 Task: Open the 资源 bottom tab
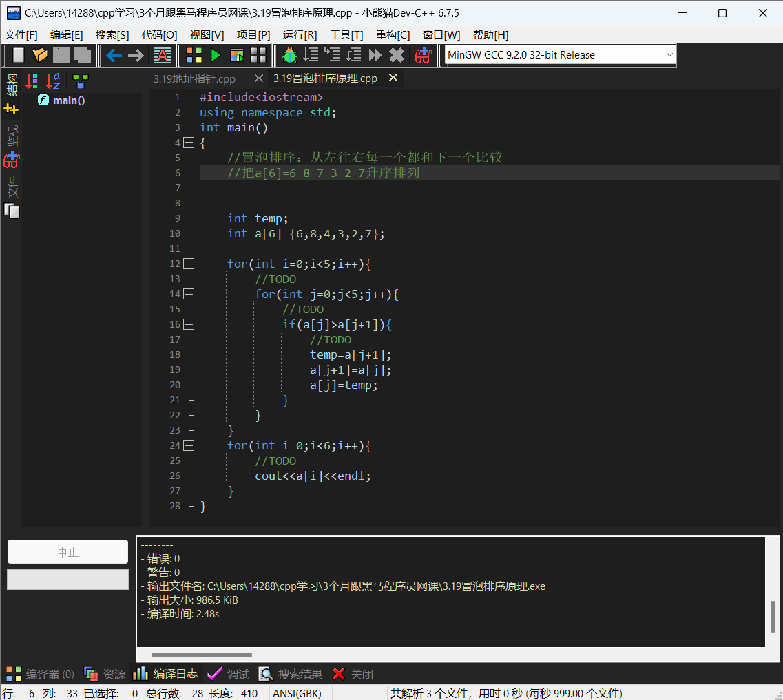(105, 674)
